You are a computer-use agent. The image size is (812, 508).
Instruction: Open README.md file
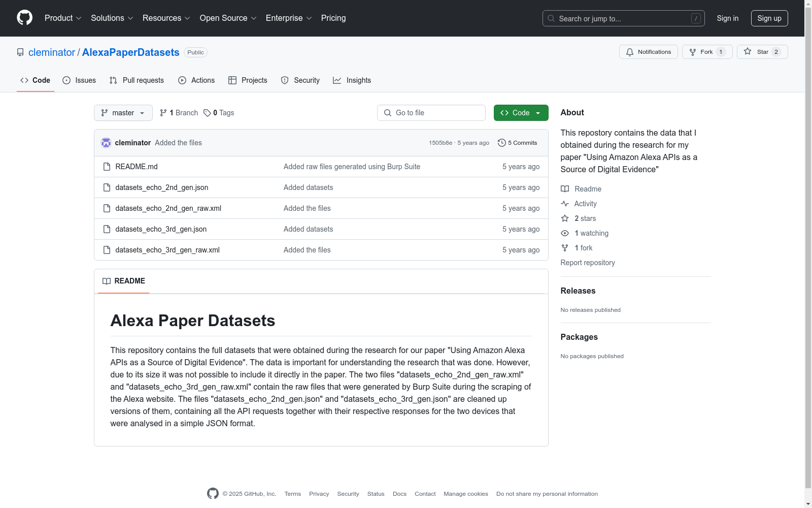click(x=137, y=167)
